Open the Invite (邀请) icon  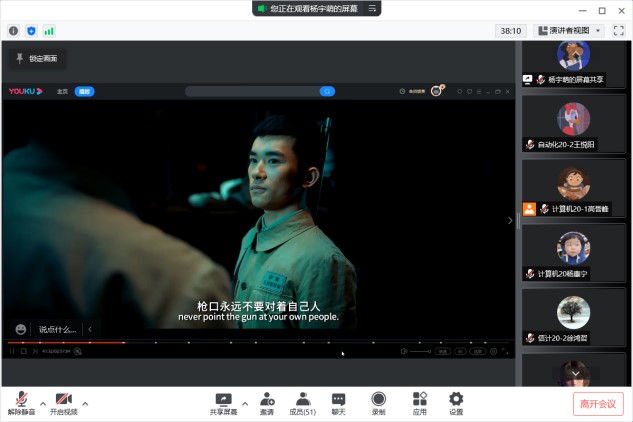[267, 403]
